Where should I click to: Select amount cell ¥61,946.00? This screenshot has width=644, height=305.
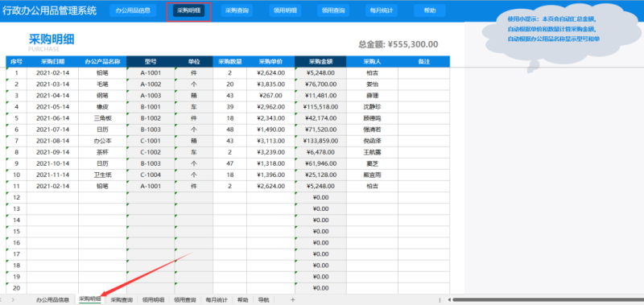pyautogui.click(x=320, y=163)
